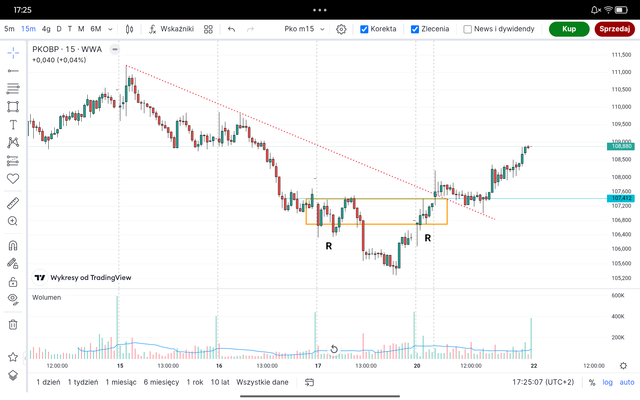The width and height of the screenshot is (640, 400).
Task: Hide all drawings with eye icon
Action: pos(13,299)
